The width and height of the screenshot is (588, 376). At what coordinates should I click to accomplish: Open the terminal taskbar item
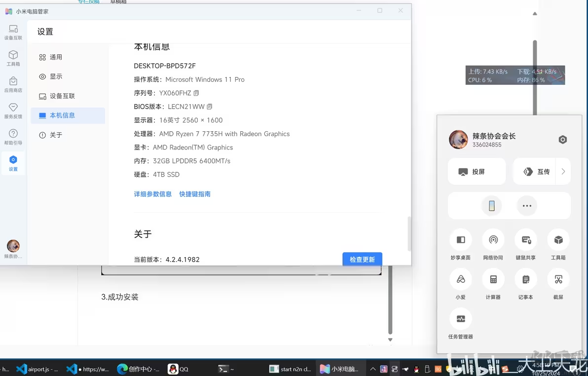click(226, 369)
